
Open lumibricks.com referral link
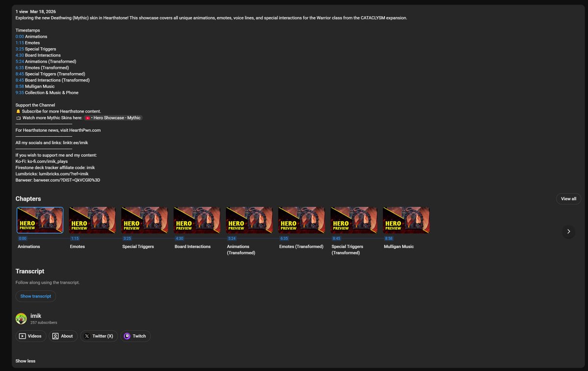click(x=64, y=173)
